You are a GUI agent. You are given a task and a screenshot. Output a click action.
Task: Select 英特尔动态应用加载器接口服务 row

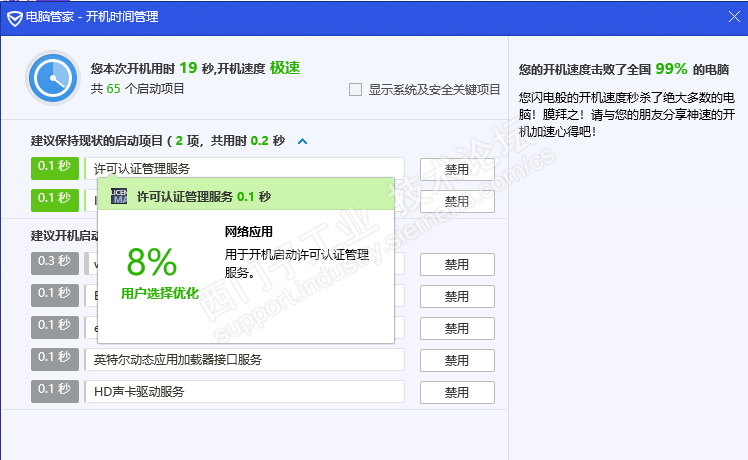pos(244,359)
